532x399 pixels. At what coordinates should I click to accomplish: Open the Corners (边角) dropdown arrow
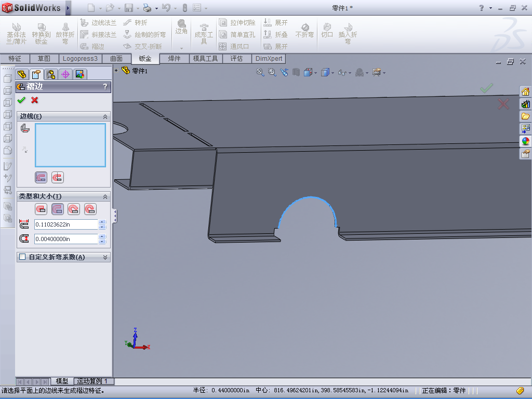click(181, 48)
